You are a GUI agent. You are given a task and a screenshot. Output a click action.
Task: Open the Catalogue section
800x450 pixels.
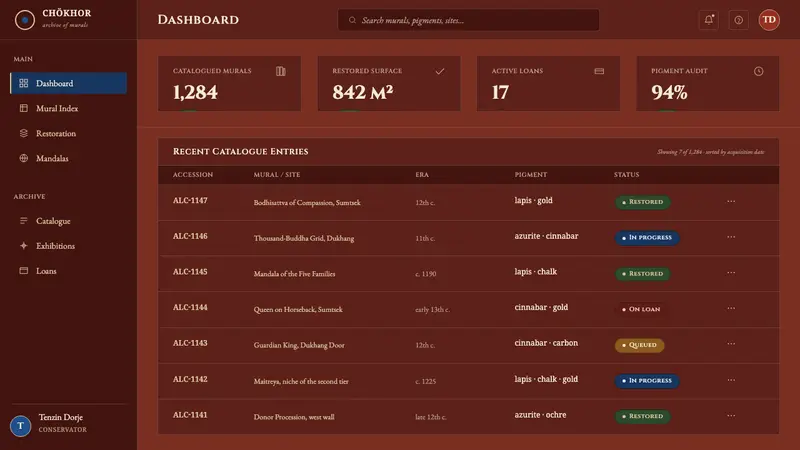pyautogui.click(x=68, y=221)
